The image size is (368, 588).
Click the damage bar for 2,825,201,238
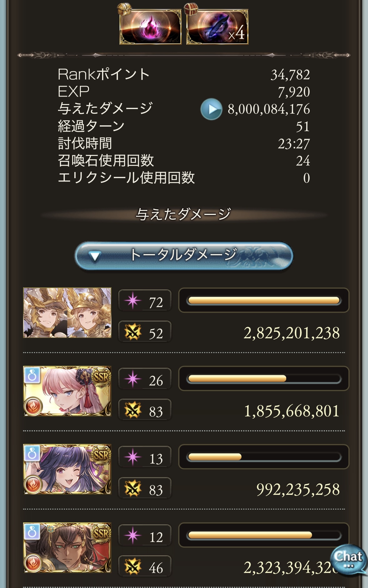click(263, 301)
